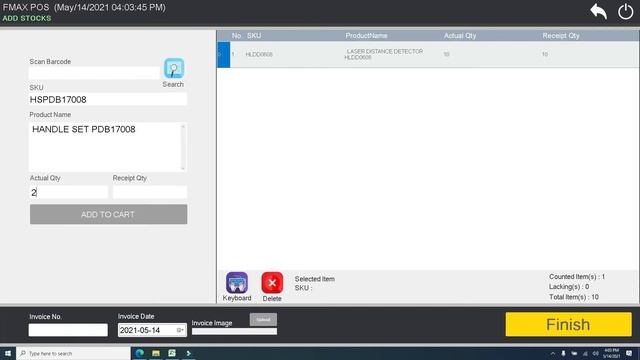The width and height of the screenshot is (640, 360).
Task: Click the ADD TO CART button
Action: point(109,214)
